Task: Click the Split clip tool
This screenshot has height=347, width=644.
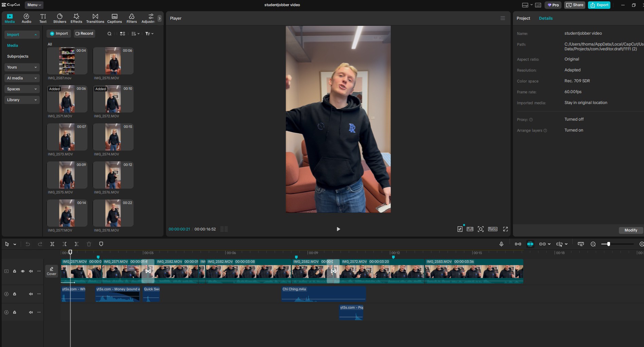Action: pyautogui.click(x=52, y=244)
